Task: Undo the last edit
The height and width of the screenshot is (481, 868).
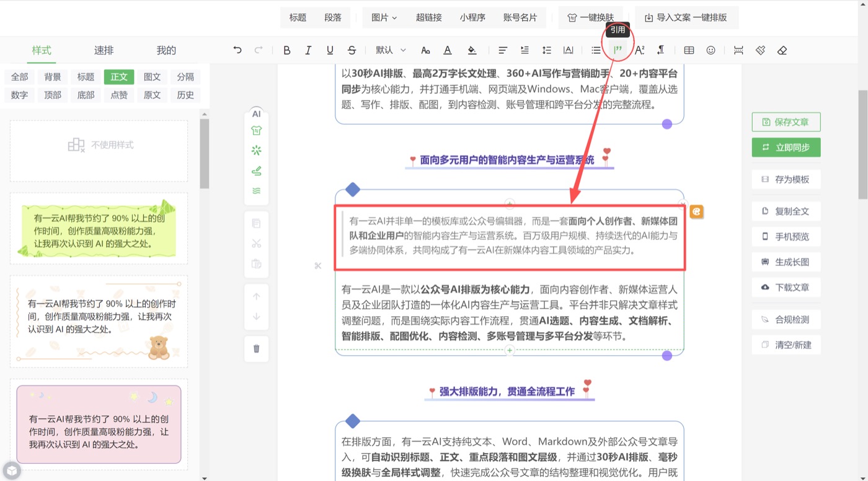Action: tap(237, 50)
